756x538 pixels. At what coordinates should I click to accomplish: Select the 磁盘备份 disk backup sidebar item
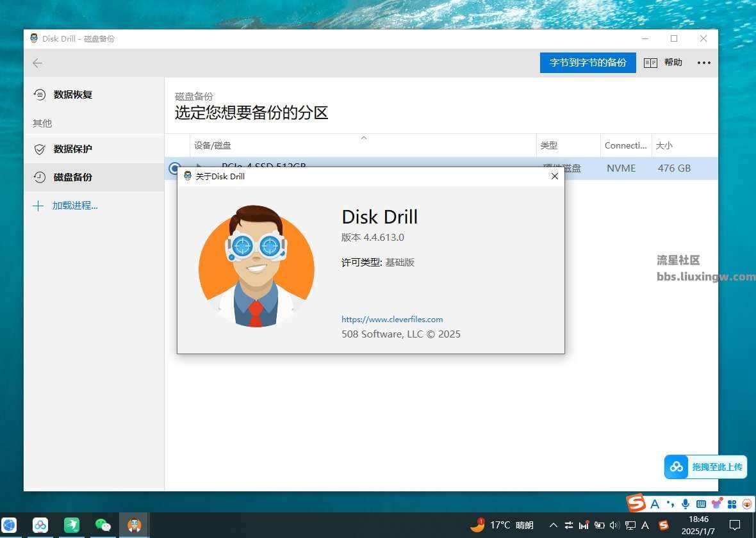tap(94, 177)
